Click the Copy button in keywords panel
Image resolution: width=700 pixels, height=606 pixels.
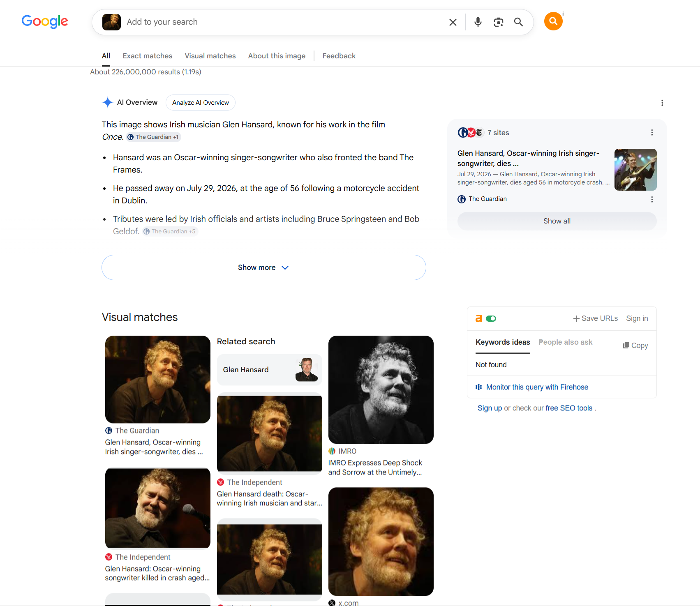635,346
